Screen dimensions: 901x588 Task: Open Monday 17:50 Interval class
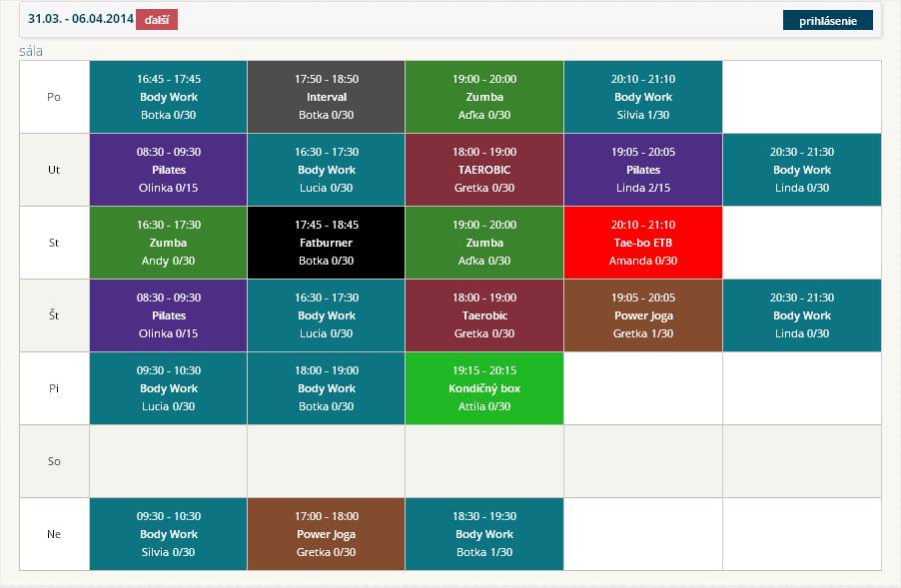pos(327,97)
